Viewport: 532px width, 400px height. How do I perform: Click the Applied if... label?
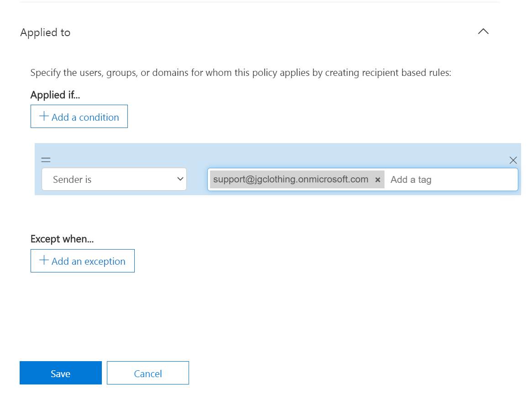(x=55, y=95)
